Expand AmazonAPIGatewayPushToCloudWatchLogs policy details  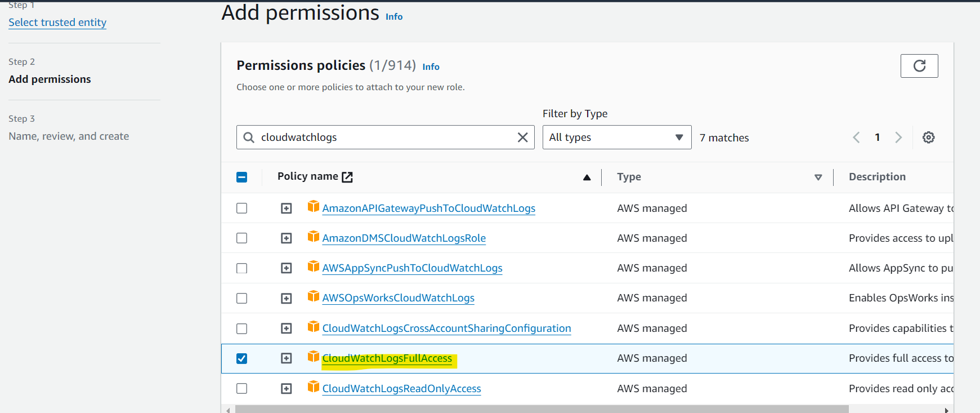point(287,208)
